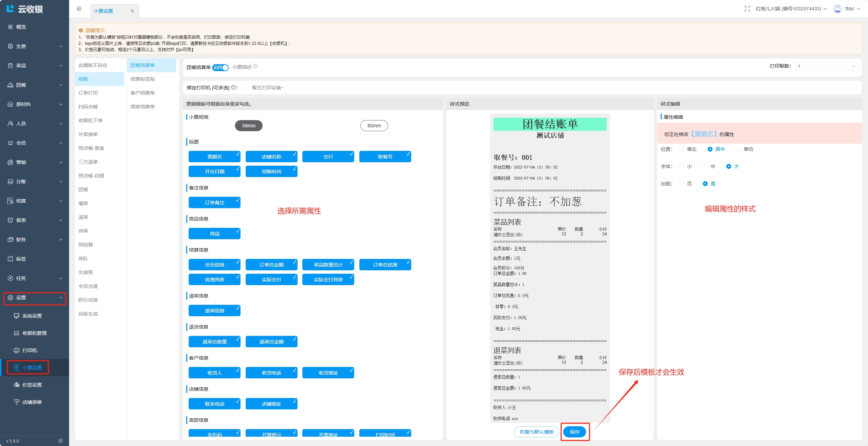Open the 打印机 printer settings icon item
Viewport: 868px width, 446px height.
coord(17,350)
